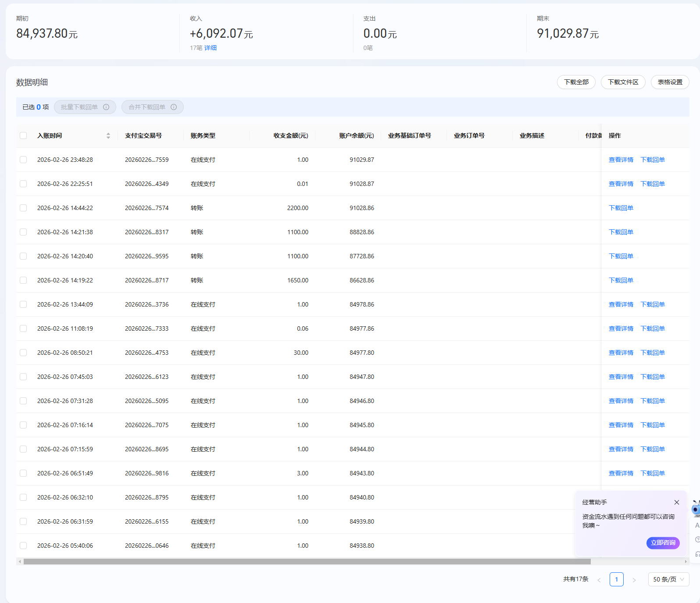The image size is (700, 603).
Task: Open the 50 条/页 page size dropdown
Action: tap(668, 579)
